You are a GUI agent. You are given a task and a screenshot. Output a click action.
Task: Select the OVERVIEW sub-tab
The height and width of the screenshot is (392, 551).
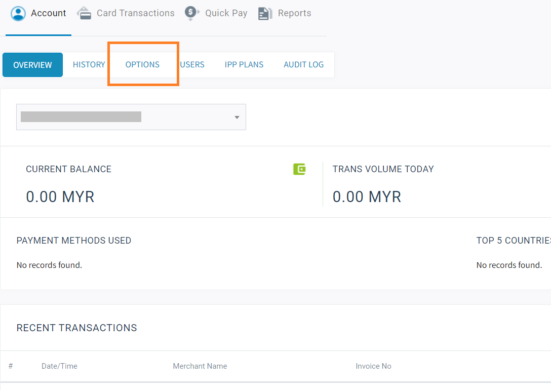point(33,65)
